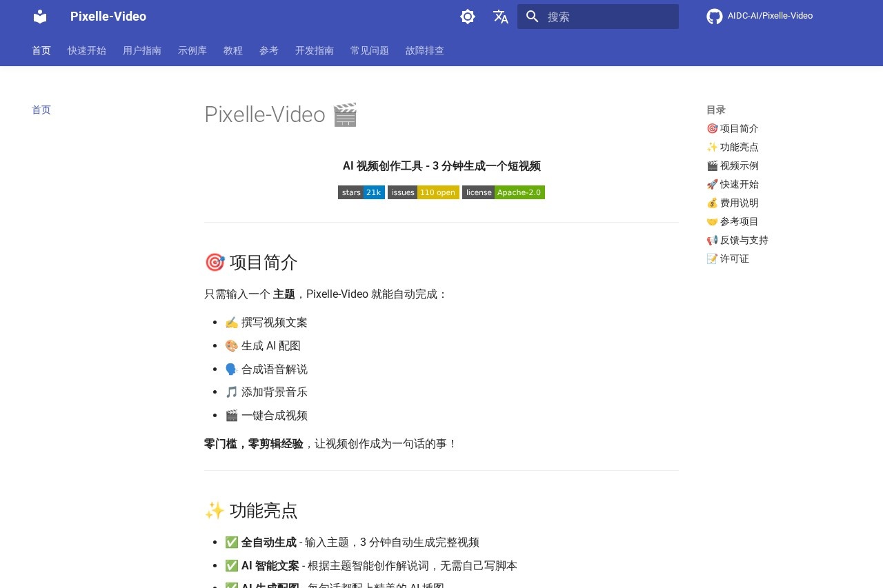Click the 合成语音解说 list item
The height and width of the screenshot is (588, 883).
point(266,369)
